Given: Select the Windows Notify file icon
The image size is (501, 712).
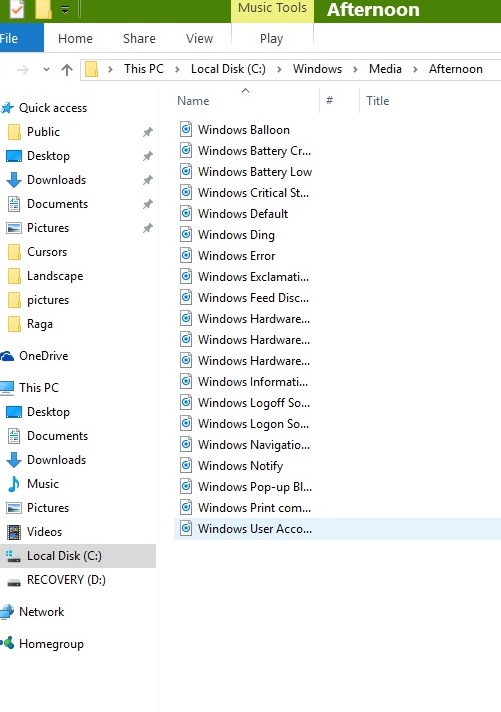Looking at the screenshot, I should [186, 465].
